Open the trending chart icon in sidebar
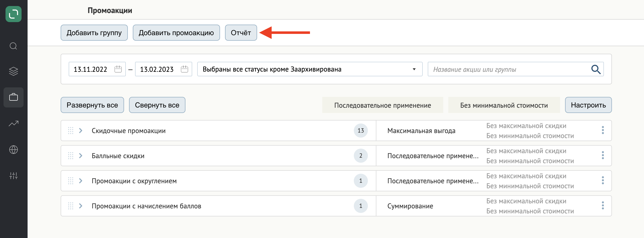This screenshot has height=238, width=644. [x=14, y=123]
